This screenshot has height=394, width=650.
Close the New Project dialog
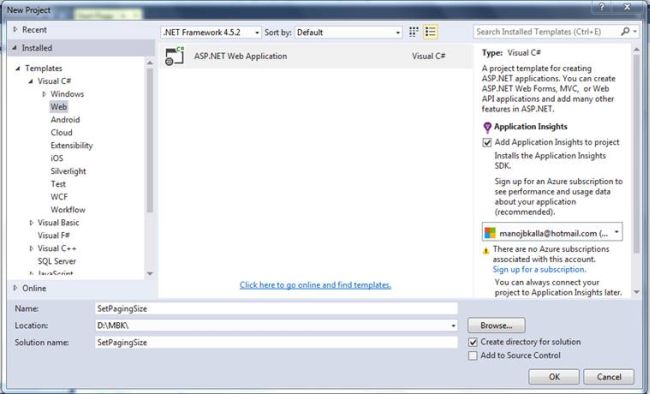click(627, 7)
